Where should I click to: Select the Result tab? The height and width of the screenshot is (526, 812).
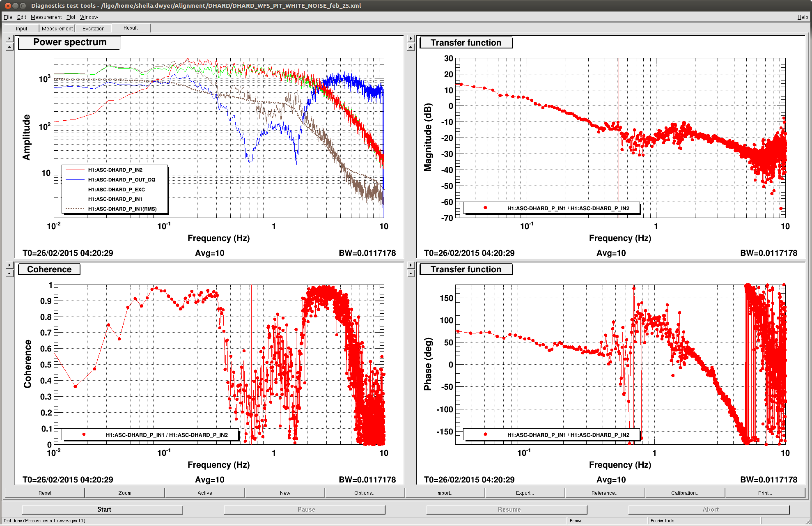[x=131, y=28]
